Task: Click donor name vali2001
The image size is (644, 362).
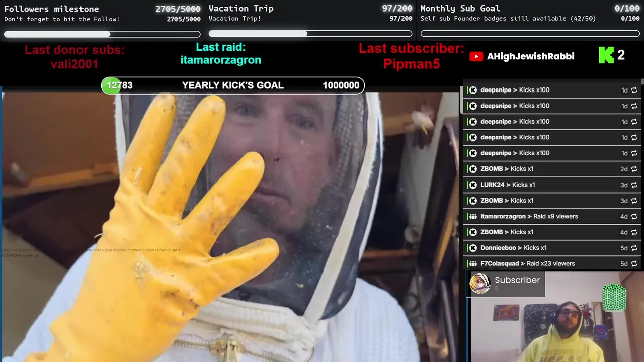Action: pos(74,64)
